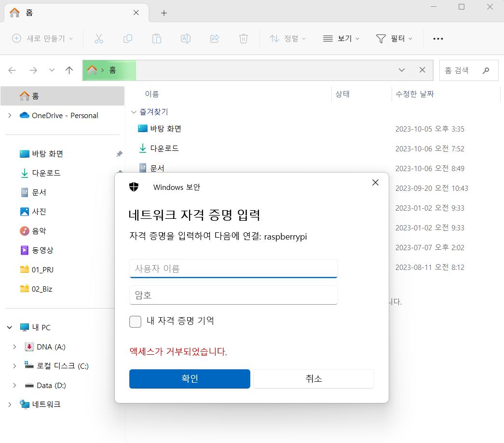Screen dimensions: 504x443
Task: Close the 홈 tab
Action: pos(136,13)
